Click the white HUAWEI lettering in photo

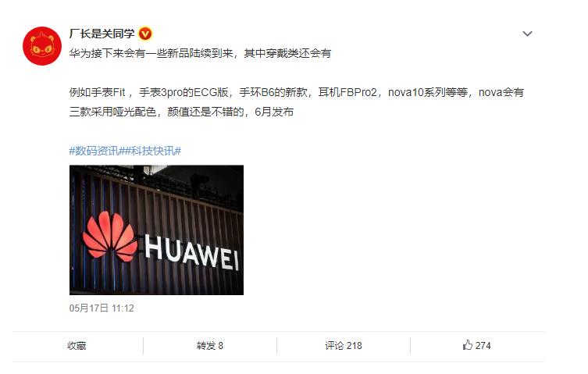(x=191, y=251)
